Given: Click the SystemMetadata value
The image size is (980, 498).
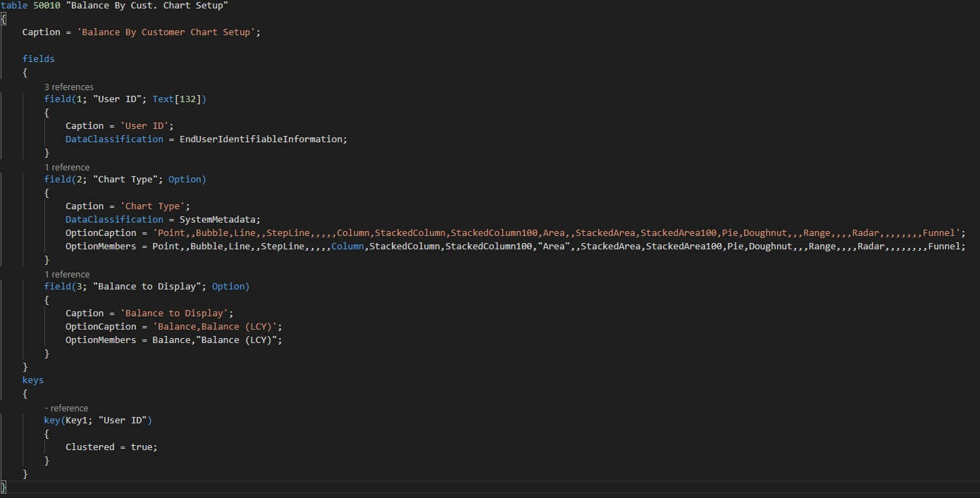Looking at the screenshot, I should tap(218, 220).
